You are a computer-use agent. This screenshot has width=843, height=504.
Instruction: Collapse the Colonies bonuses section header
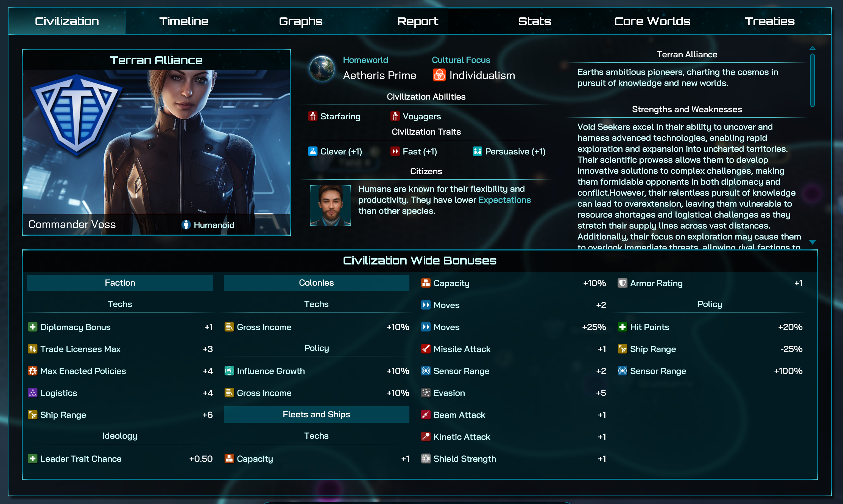[316, 283]
